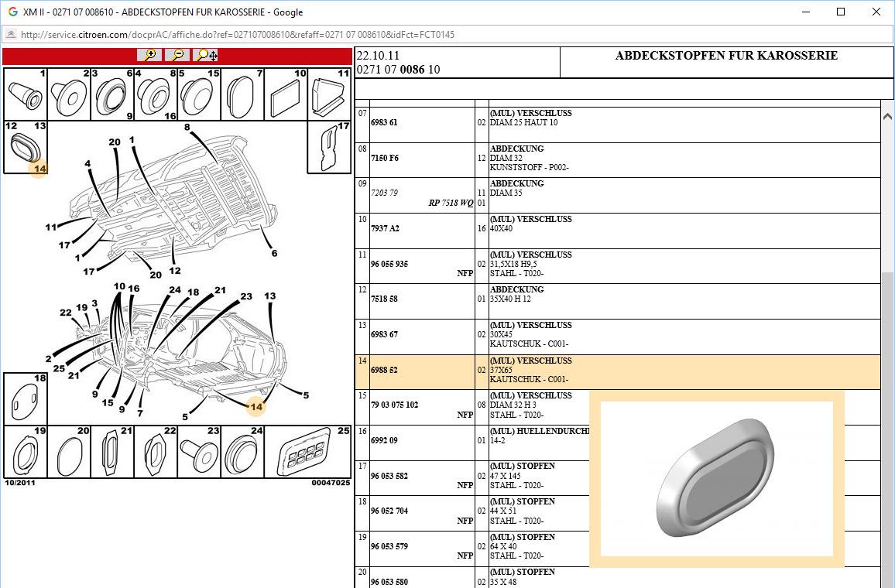Click callout 8 on upper floor diagram

point(187,127)
